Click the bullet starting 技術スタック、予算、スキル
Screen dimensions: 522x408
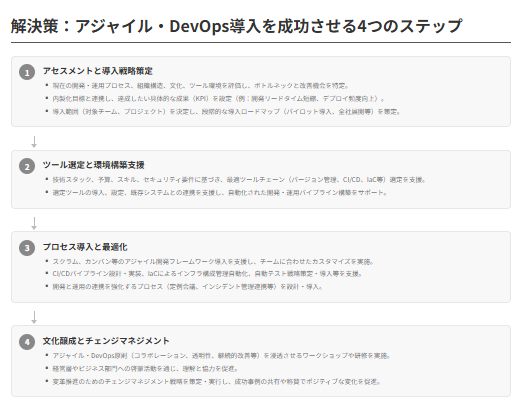coord(239,180)
